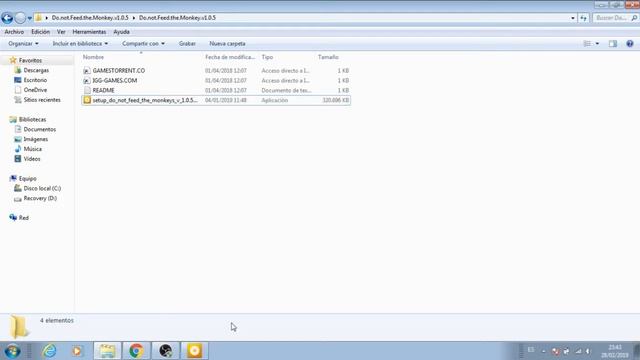Expand address bar history dropdown arrow
Screen dimensions: 640x360
tap(573, 18)
